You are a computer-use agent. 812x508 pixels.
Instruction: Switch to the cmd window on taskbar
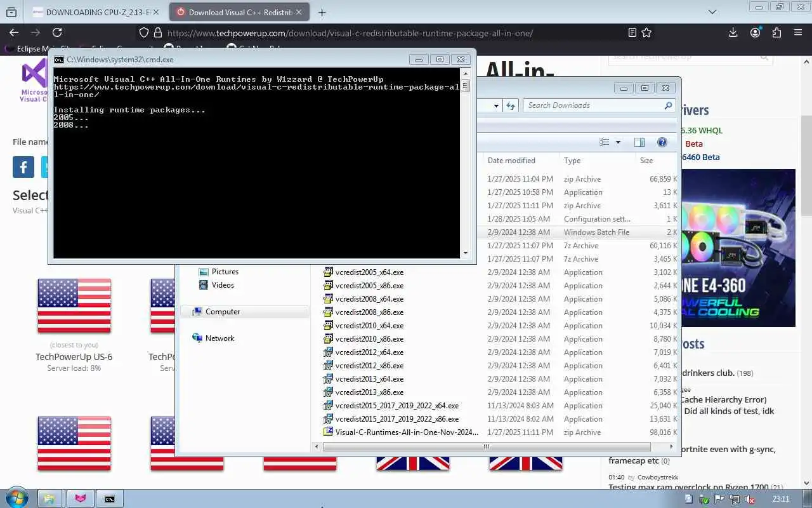point(110,498)
